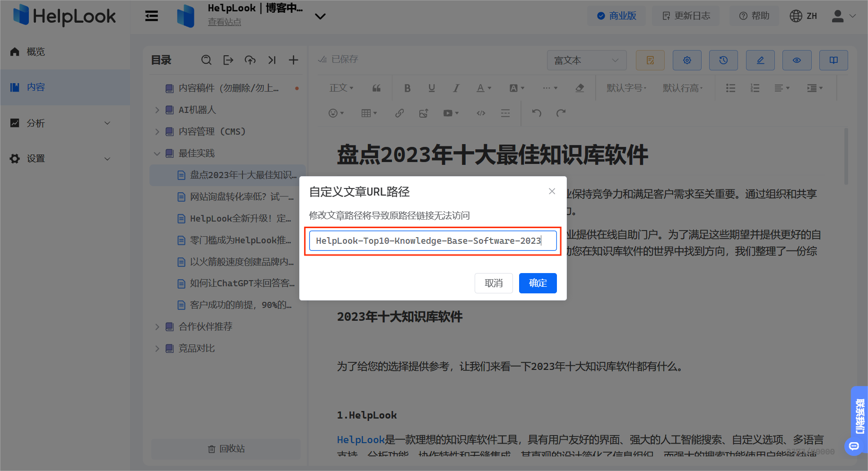Click the orange note template button
Screen dimensions: 868x471
point(651,60)
